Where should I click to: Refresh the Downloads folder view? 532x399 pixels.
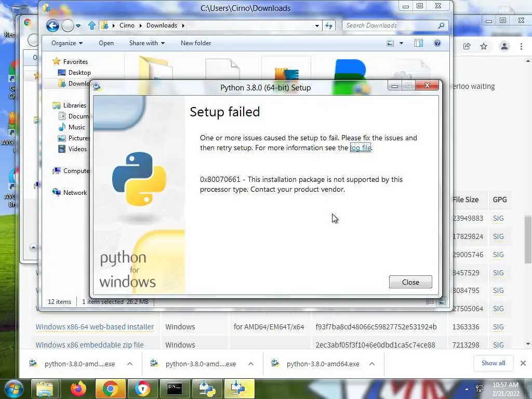coord(329,25)
